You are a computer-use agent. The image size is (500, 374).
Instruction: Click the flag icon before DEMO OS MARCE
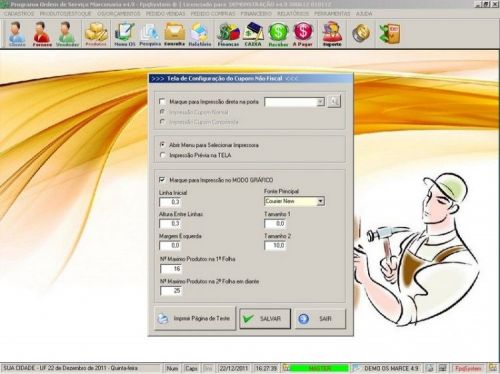[x=356, y=368]
